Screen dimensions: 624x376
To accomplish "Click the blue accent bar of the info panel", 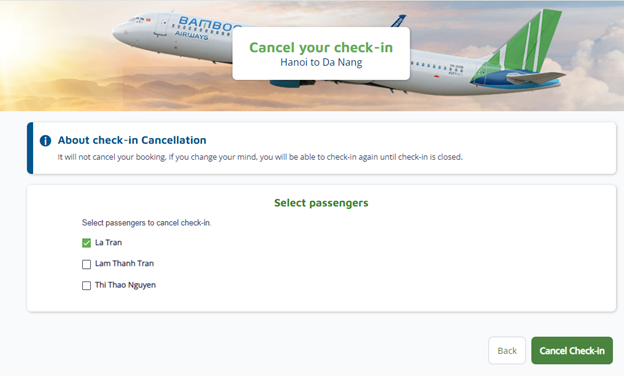I will coord(30,148).
